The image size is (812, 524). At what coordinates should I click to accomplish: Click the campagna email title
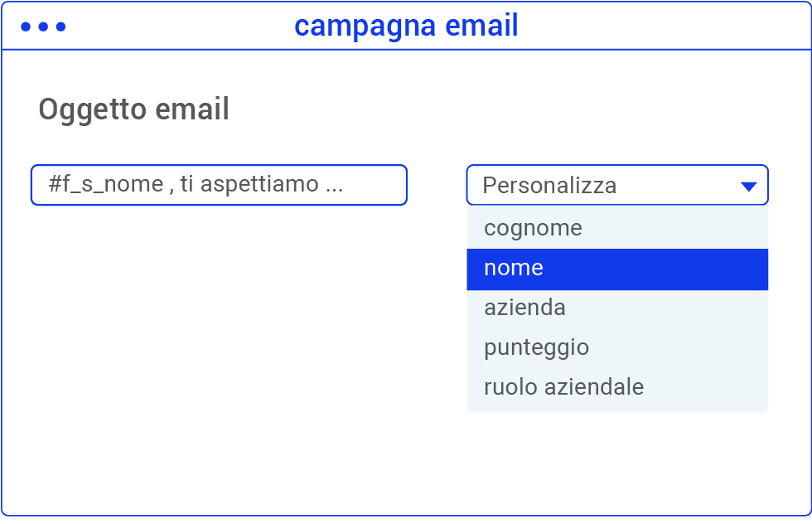point(407,25)
